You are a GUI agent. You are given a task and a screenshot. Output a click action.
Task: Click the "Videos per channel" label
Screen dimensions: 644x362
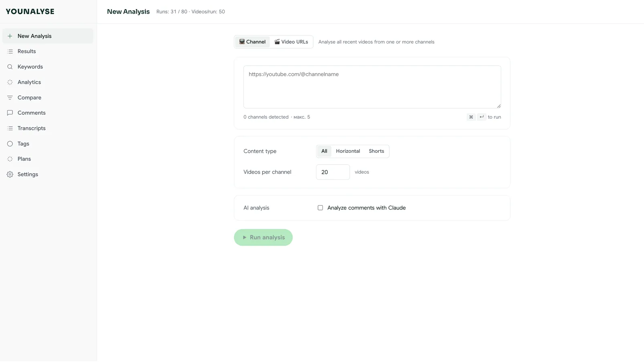pyautogui.click(x=267, y=172)
